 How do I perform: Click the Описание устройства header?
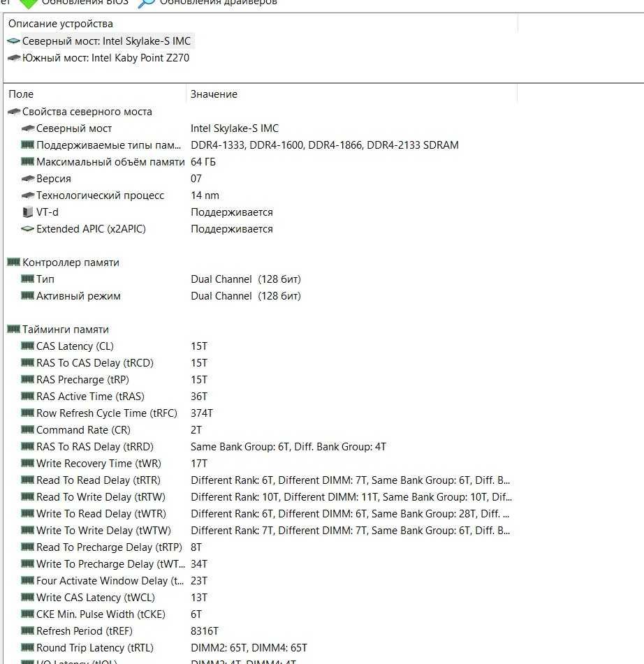61,24
